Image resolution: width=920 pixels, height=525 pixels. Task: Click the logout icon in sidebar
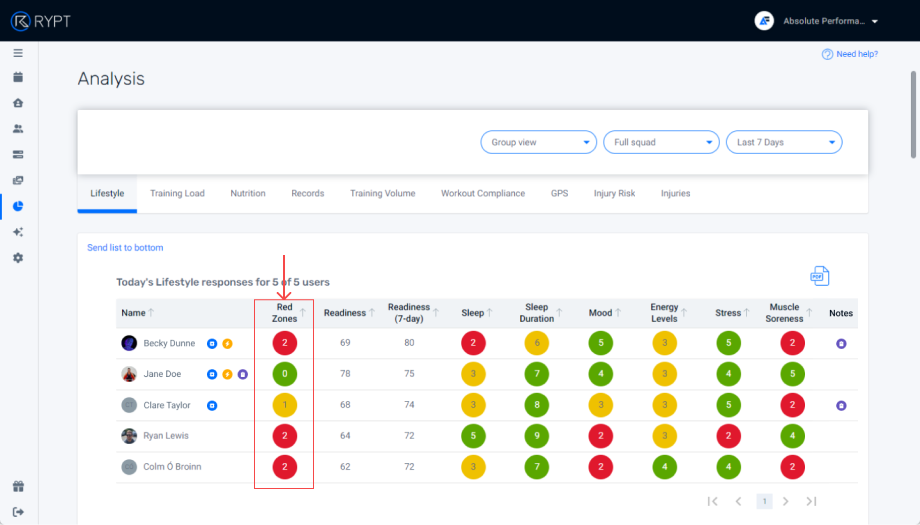point(18,512)
